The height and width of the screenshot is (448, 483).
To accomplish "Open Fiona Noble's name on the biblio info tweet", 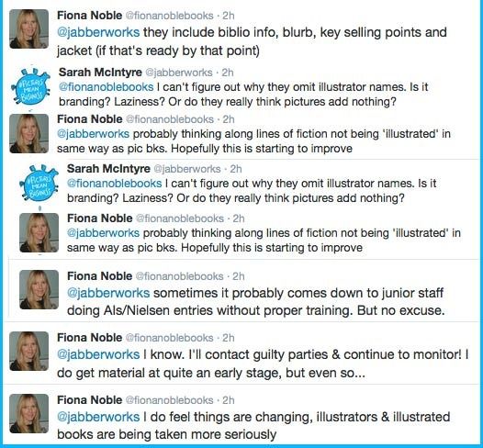I will [90, 16].
